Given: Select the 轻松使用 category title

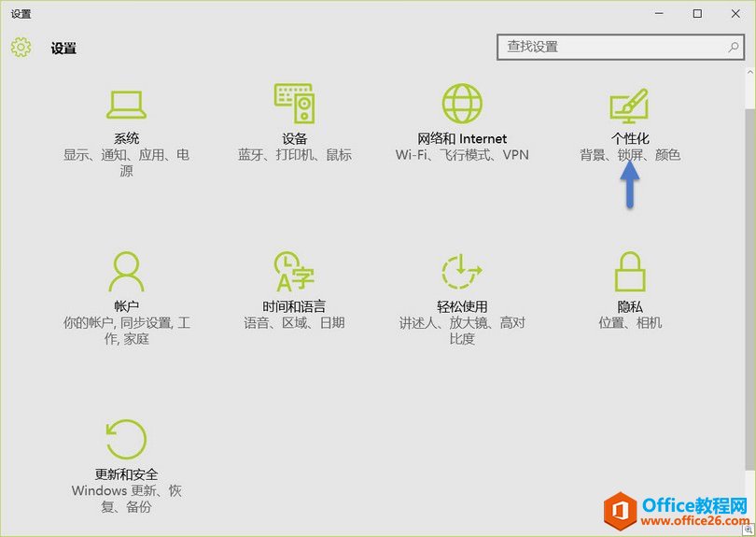Looking at the screenshot, I should click(x=462, y=306).
